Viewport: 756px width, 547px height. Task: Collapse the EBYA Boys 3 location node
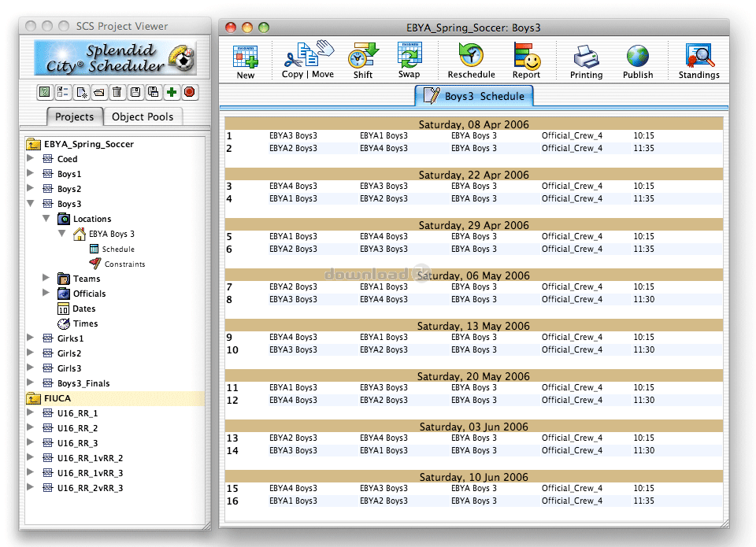coord(61,233)
